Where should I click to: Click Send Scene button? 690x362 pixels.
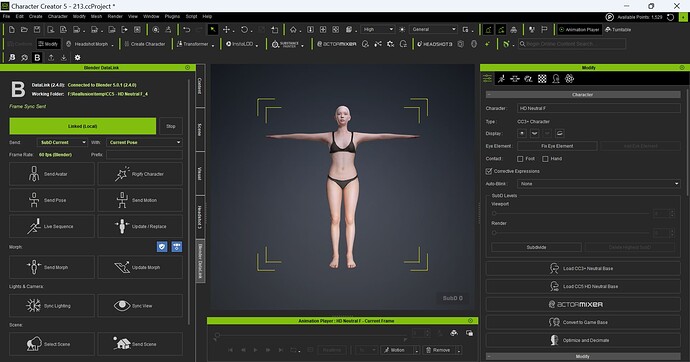(140, 344)
